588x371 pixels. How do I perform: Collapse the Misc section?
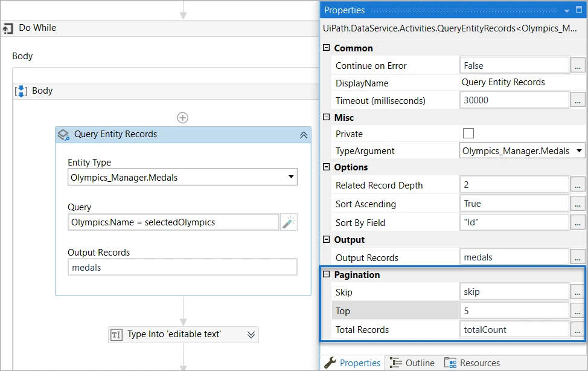tap(326, 117)
